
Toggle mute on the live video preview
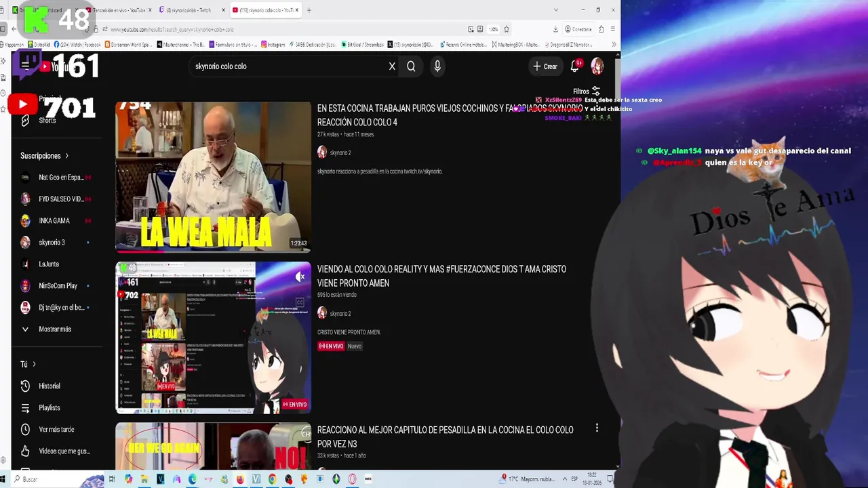[x=300, y=277]
